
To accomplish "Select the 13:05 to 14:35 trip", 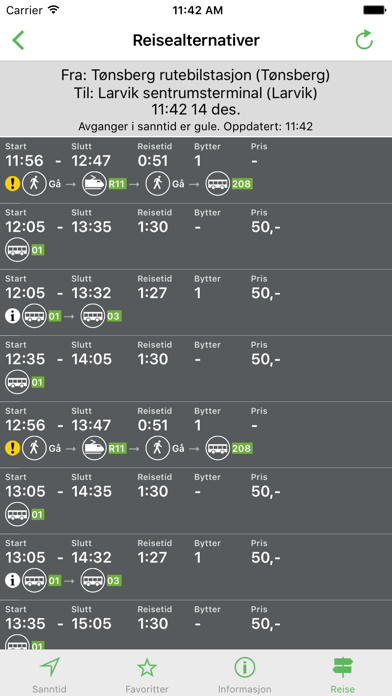I will pos(196,501).
